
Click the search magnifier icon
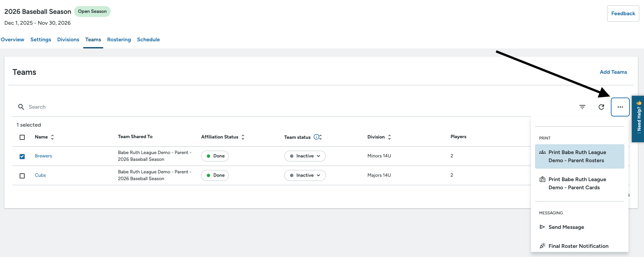(21, 107)
